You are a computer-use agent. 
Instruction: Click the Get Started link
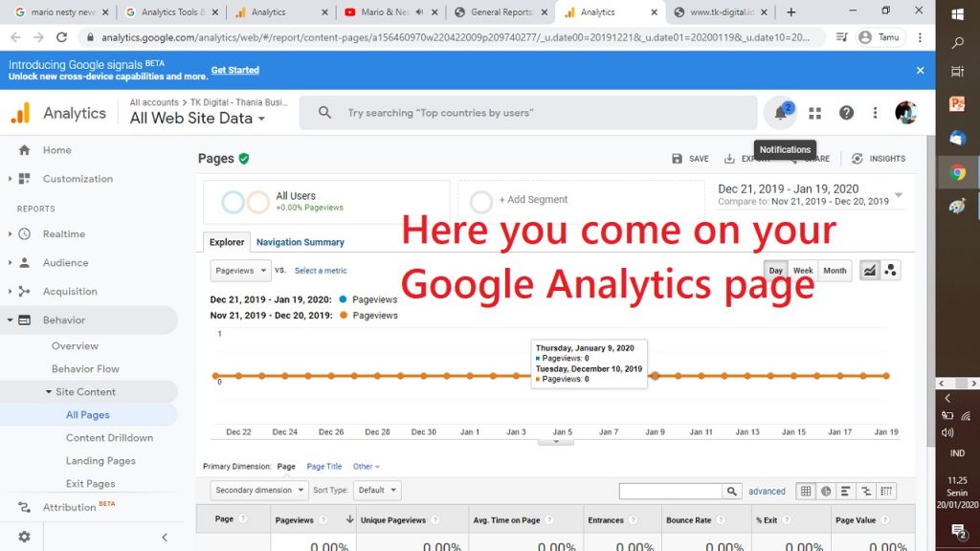(234, 70)
